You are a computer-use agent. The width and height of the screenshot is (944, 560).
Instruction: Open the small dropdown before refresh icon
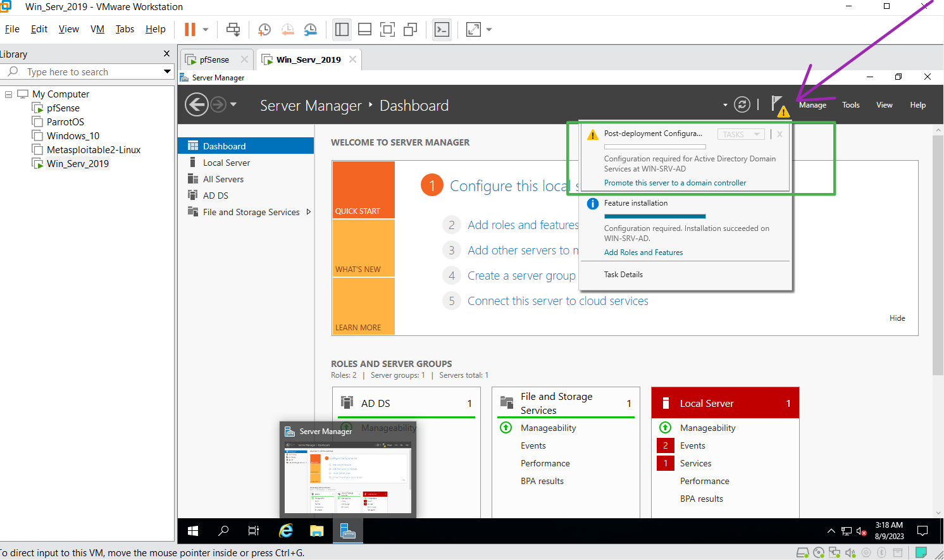pyautogui.click(x=725, y=105)
